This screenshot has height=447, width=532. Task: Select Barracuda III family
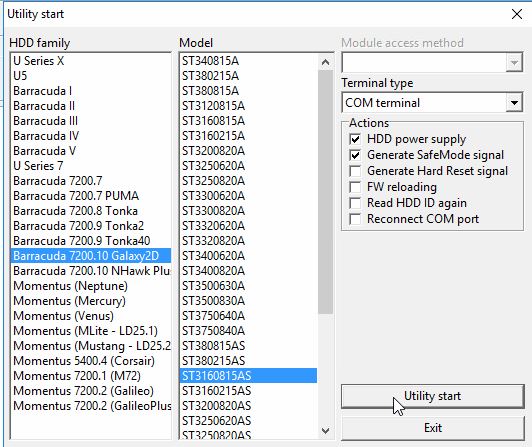pyautogui.click(x=91, y=121)
